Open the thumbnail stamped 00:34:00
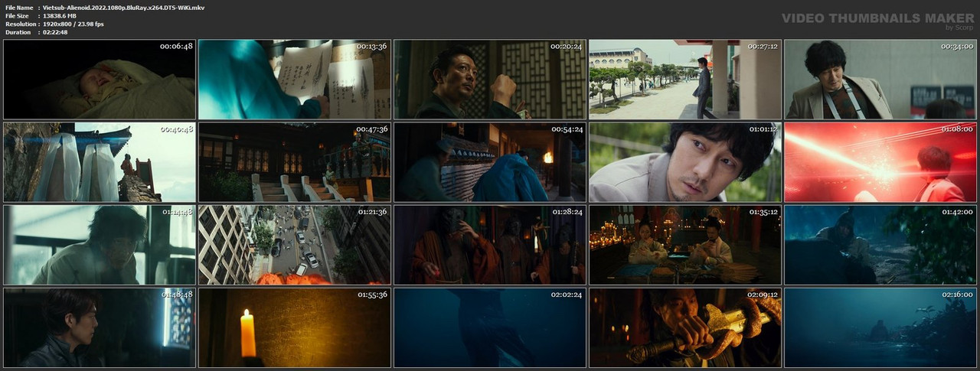 coord(880,80)
